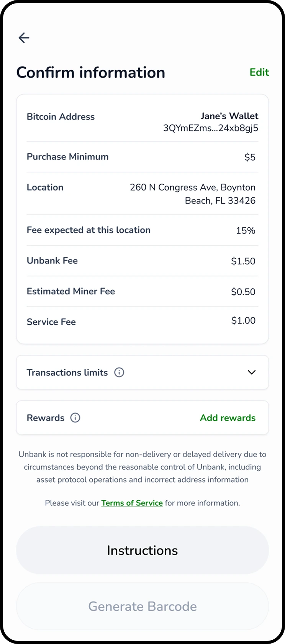
Task: Tap the Service Fee $1.00 amount
Action: 243,320
